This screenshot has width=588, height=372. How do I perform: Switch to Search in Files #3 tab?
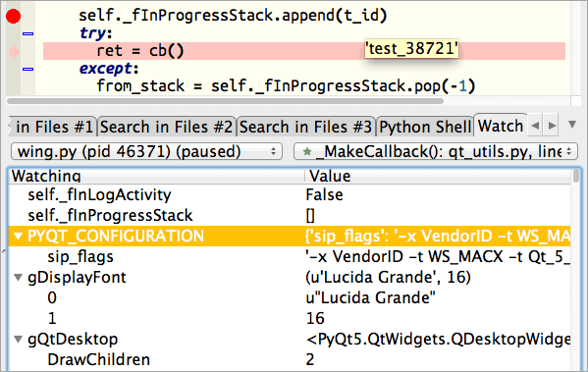[x=306, y=127]
